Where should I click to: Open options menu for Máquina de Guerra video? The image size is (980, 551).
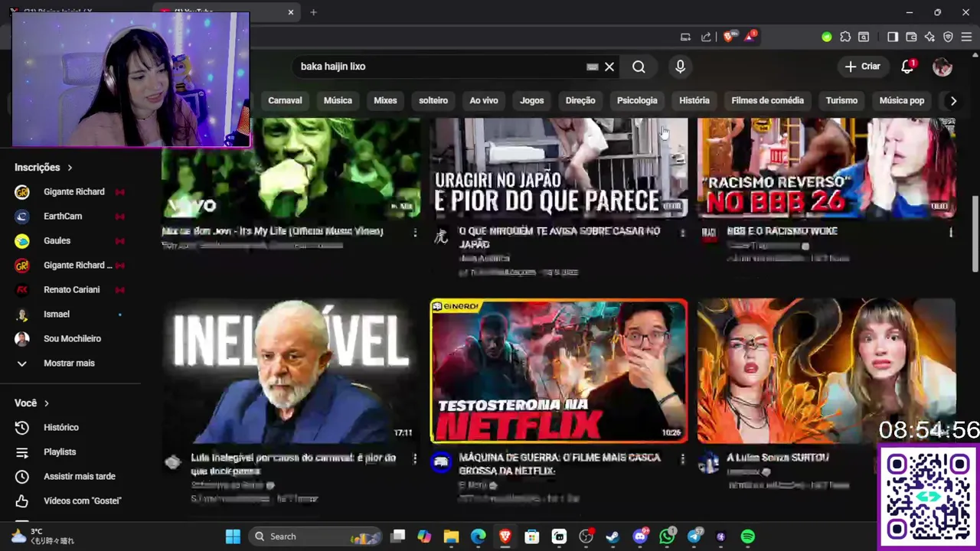[683, 458]
